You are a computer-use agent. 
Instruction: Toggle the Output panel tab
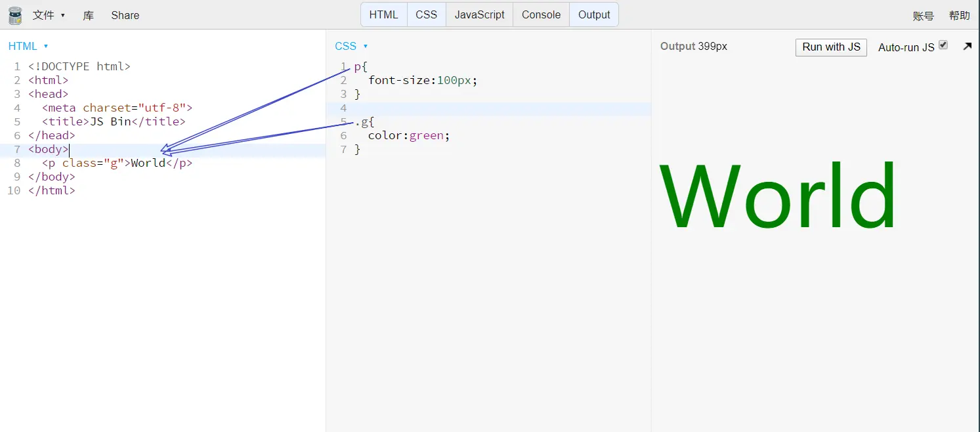pyautogui.click(x=594, y=14)
